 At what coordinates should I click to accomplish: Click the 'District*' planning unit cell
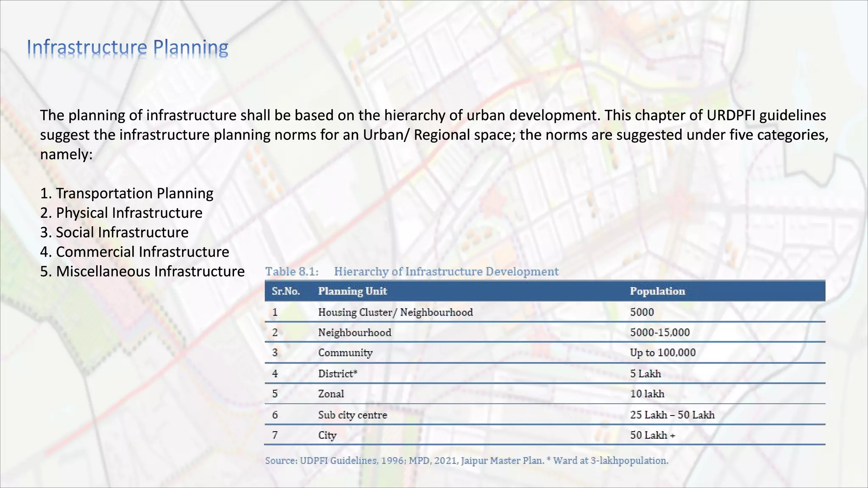tap(337, 374)
